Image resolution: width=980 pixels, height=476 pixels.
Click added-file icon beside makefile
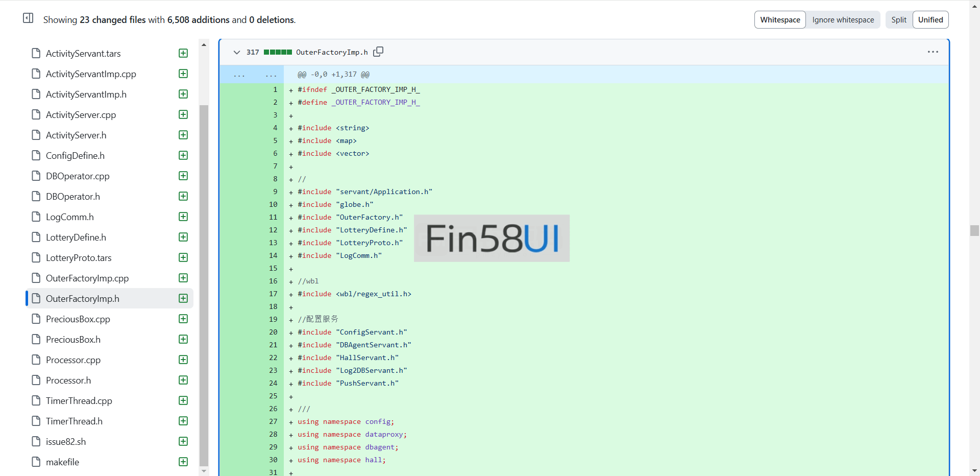(x=183, y=462)
